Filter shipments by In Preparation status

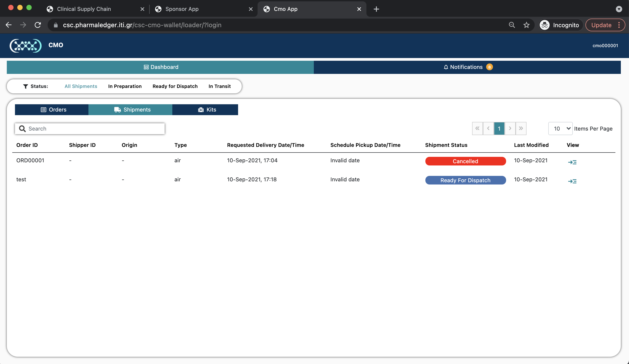(125, 86)
